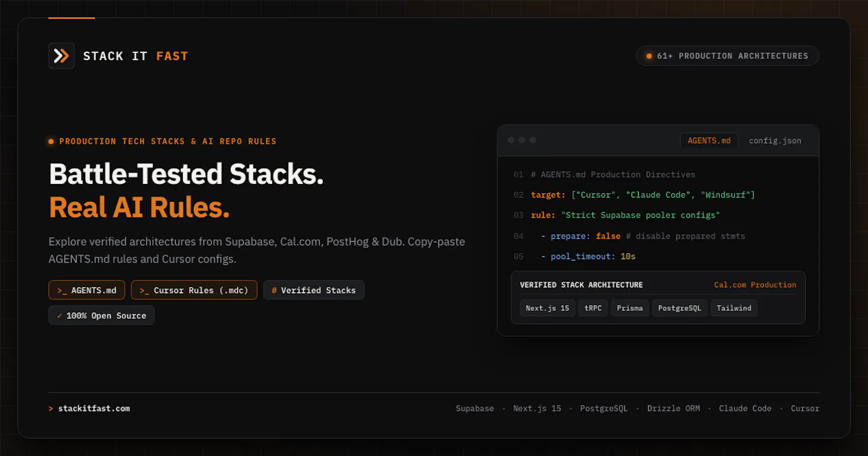The height and width of the screenshot is (456, 868).
Task: Click the orange dot in the architectures badge
Action: 649,56
